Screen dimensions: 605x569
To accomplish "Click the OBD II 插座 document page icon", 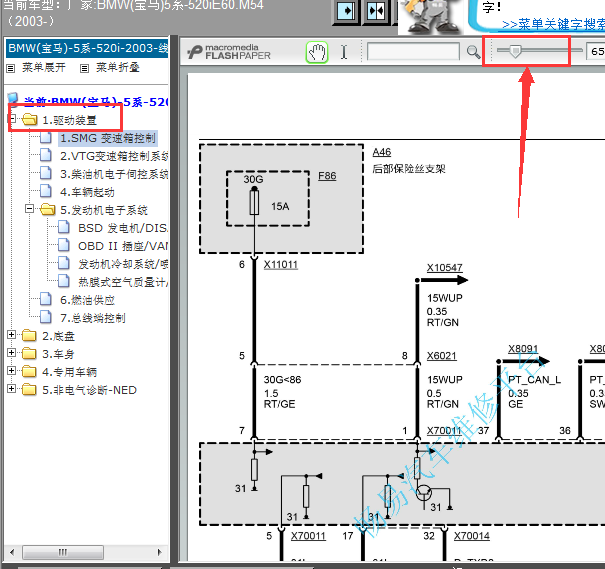I will point(64,245).
